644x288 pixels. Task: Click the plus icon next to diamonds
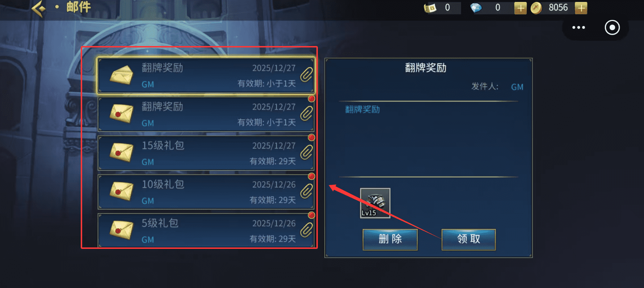pos(520,8)
